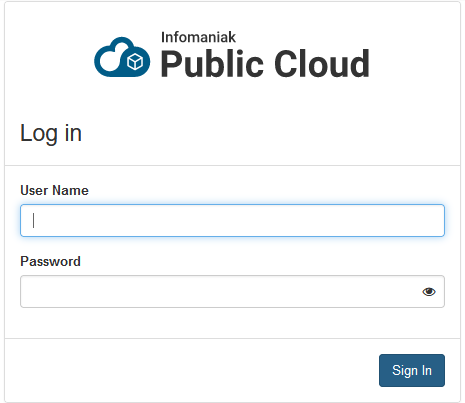The image size is (465, 403).
Task: Click the "Password" field label
Action: [50, 261]
